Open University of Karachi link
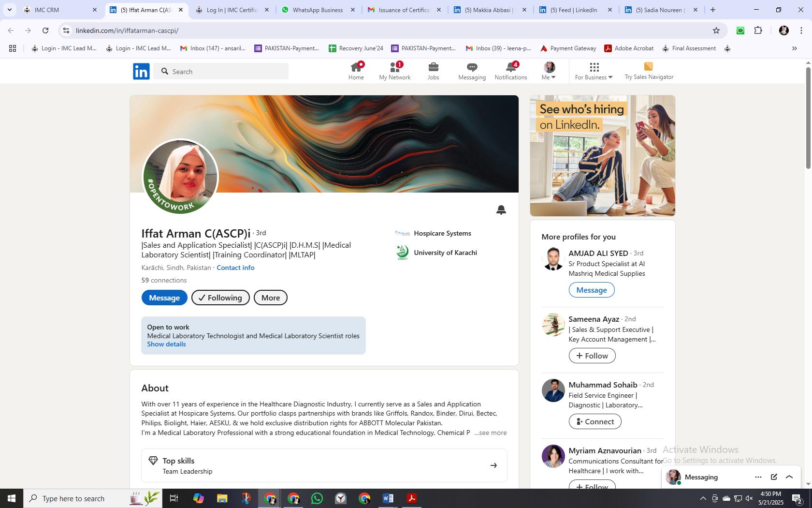Image resolution: width=812 pixels, height=508 pixels. point(436,253)
